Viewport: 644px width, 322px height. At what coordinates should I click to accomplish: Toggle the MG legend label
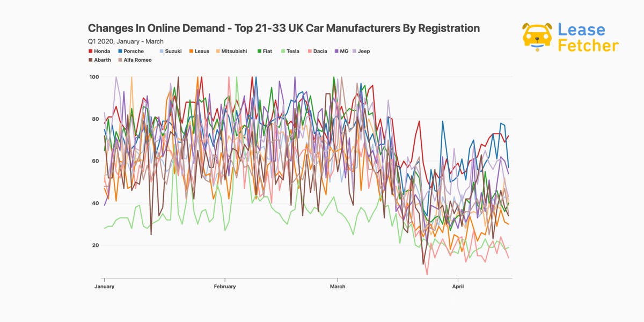[x=344, y=52]
